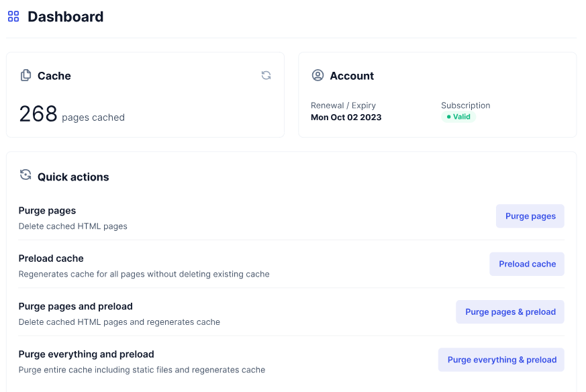Select the Cache pages icon
Screen dimensions: 586x392
pyautogui.click(x=26, y=75)
